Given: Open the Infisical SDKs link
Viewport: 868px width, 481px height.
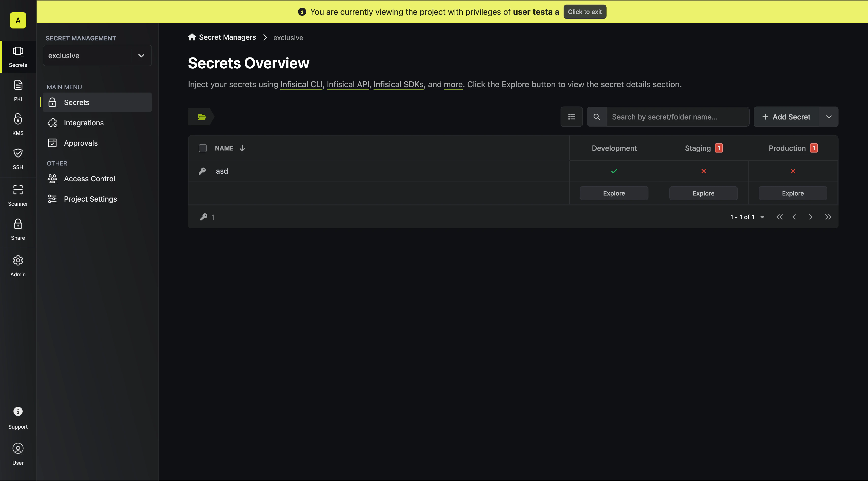Looking at the screenshot, I should pos(398,85).
